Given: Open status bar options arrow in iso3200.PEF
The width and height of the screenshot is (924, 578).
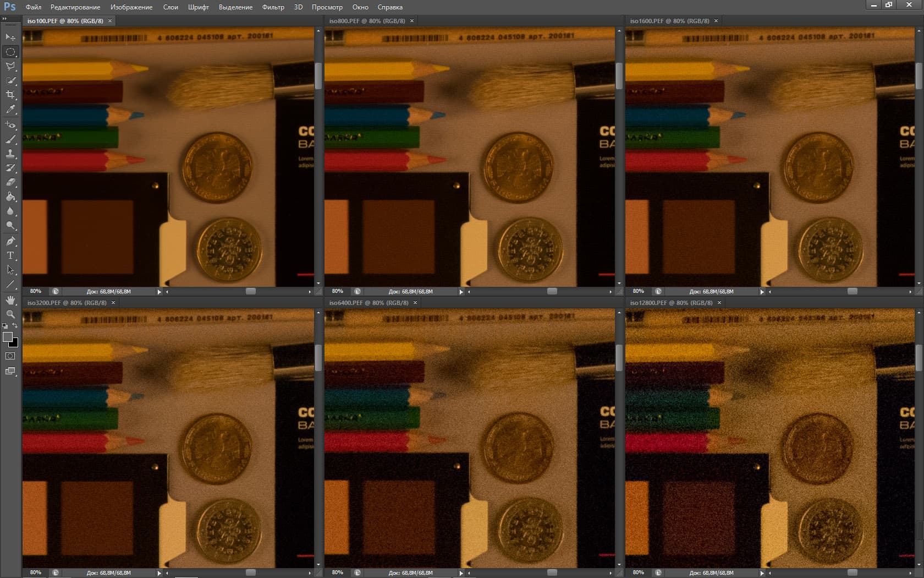Looking at the screenshot, I should click(x=159, y=573).
